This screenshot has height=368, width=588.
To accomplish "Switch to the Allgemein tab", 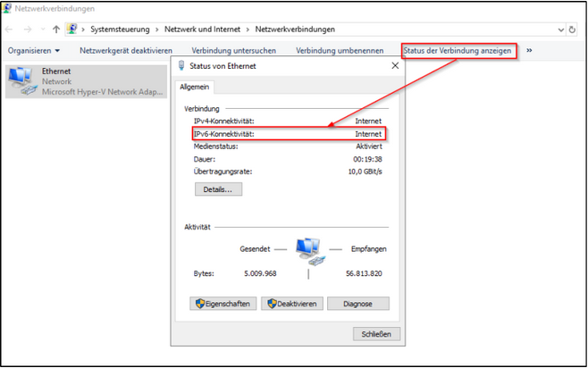I will click(x=195, y=87).
